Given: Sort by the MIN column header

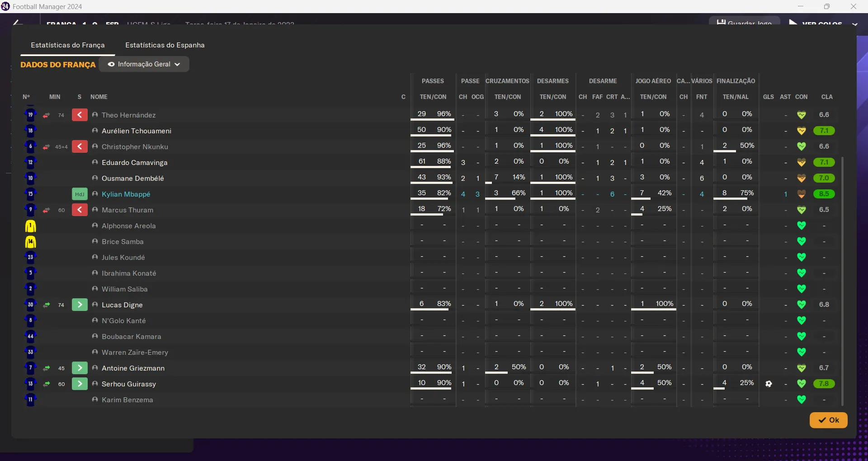Looking at the screenshot, I should coord(55,97).
